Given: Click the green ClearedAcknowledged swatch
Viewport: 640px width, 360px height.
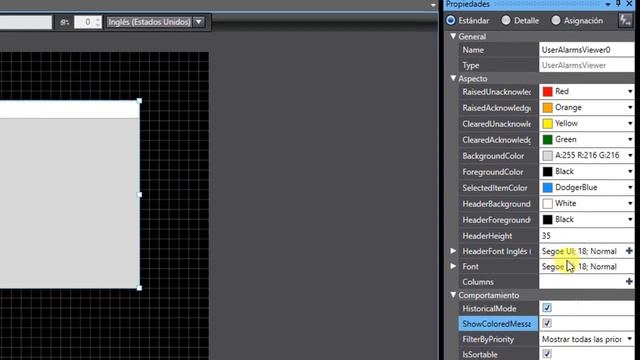Looking at the screenshot, I should point(547,139).
